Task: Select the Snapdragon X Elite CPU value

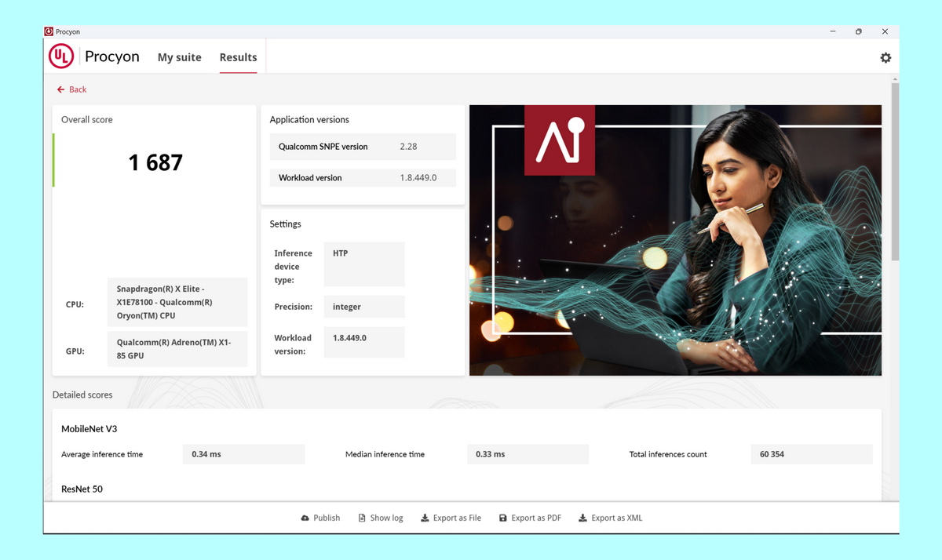Action: tap(177, 302)
